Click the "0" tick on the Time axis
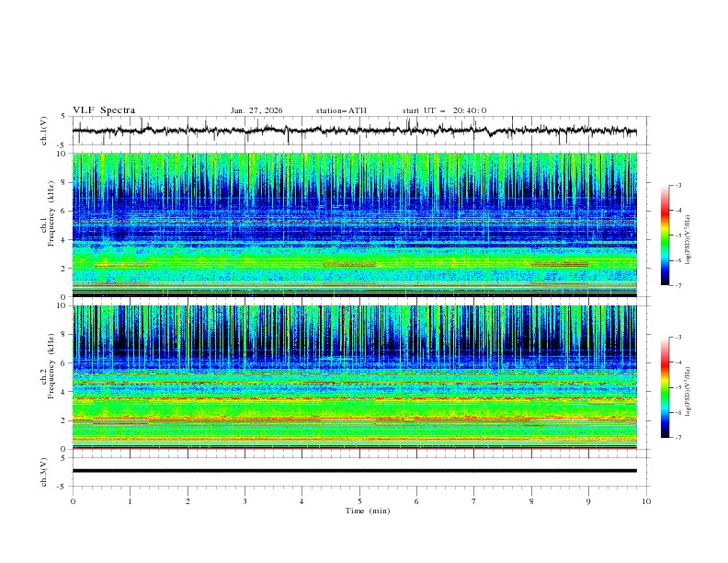Viewport: 728px width, 563px height. (73, 501)
